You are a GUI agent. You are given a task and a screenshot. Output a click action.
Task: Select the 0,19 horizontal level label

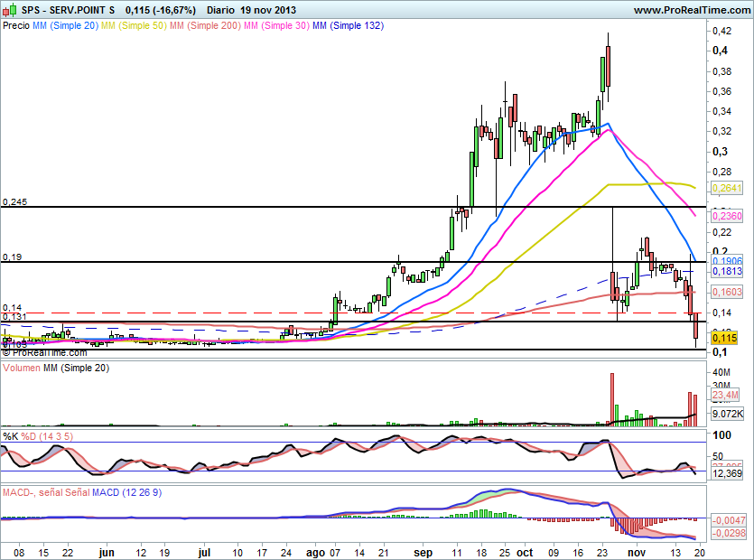(x=11, y=257)
